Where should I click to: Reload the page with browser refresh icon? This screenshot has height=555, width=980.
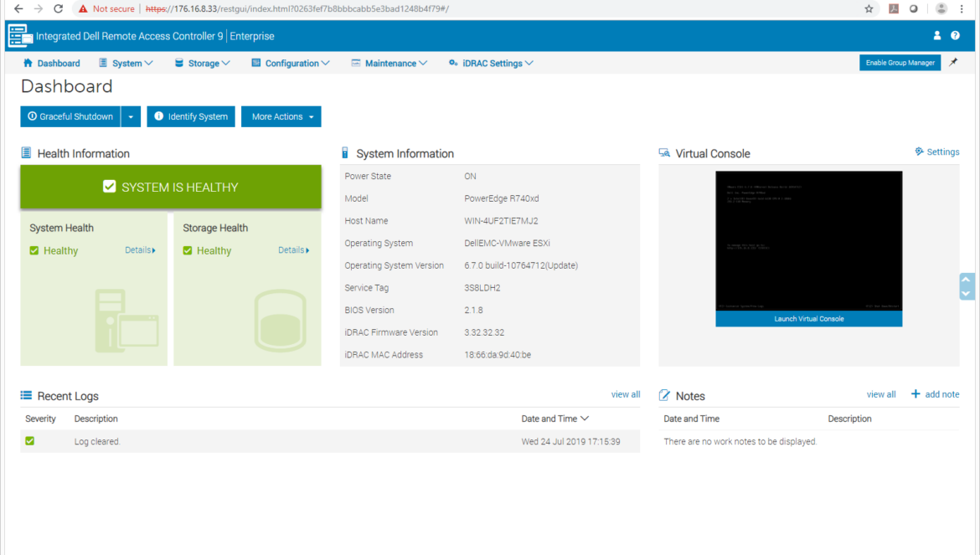pos(58,8)
